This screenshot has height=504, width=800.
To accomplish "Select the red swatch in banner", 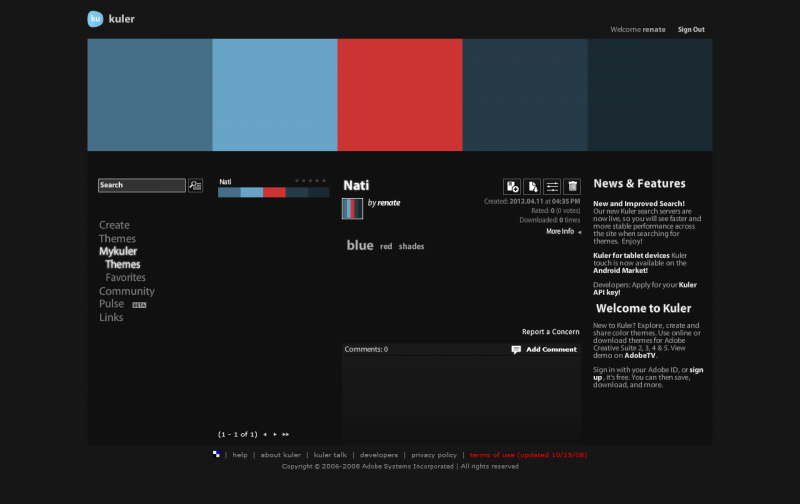I will coord(400,95).
